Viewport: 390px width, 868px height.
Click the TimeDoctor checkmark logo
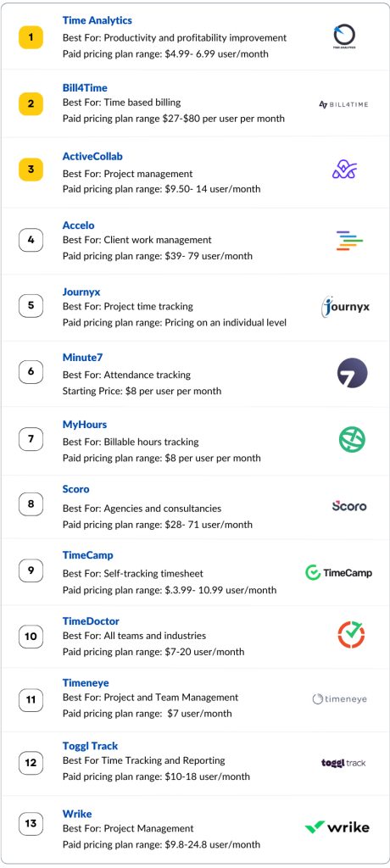coord(352,634)
